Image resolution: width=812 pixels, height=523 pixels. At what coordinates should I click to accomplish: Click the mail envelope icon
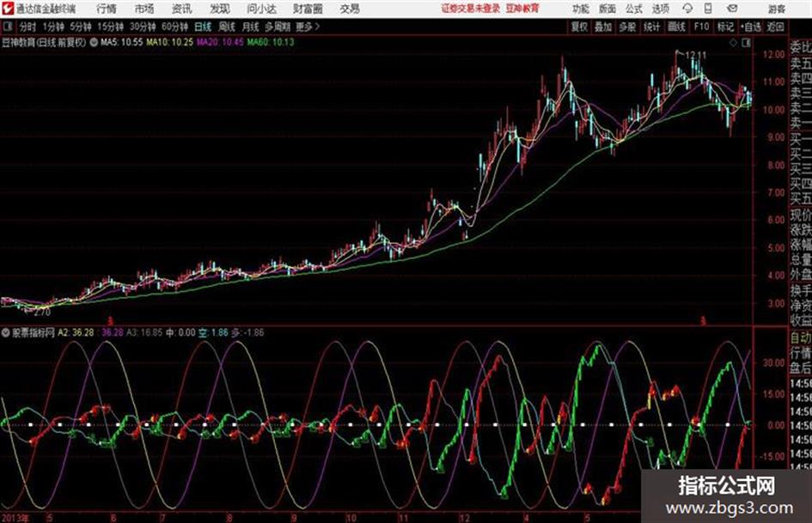click(x=732, y=9)
